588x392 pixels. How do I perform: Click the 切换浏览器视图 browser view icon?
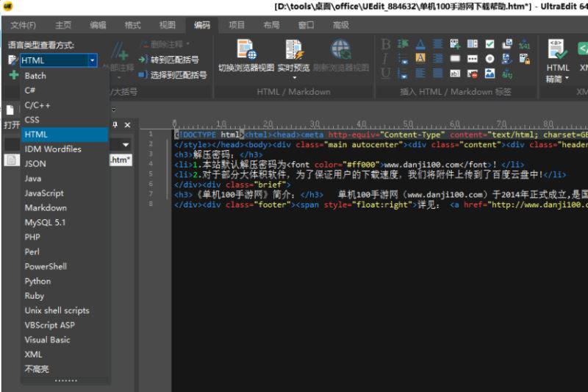(246, 55)
